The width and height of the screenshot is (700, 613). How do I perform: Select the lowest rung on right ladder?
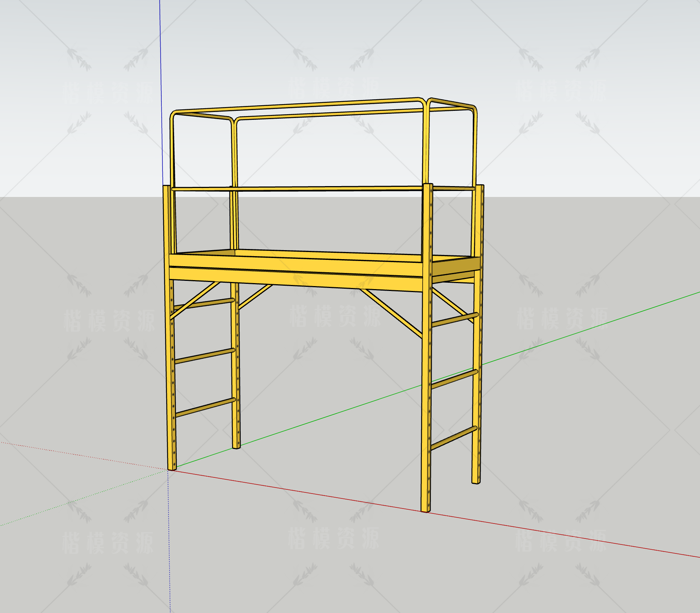pyautogui.click(x=454, y=437)
